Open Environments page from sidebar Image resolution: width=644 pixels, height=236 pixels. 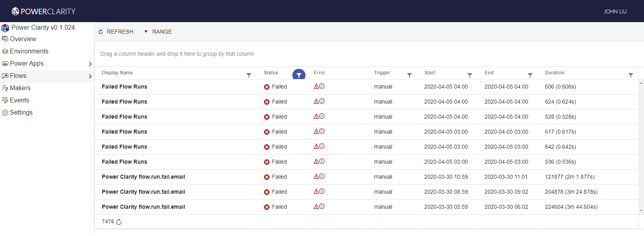(29, 51)
